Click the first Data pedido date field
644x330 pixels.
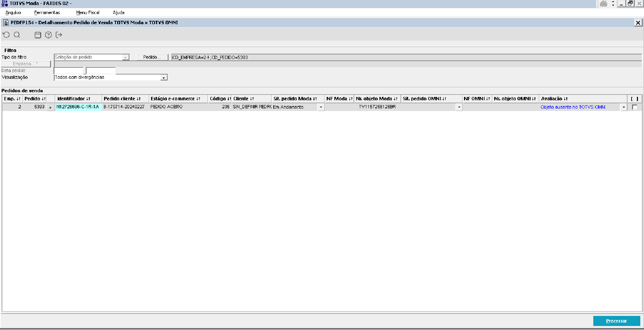click(69, 71)
